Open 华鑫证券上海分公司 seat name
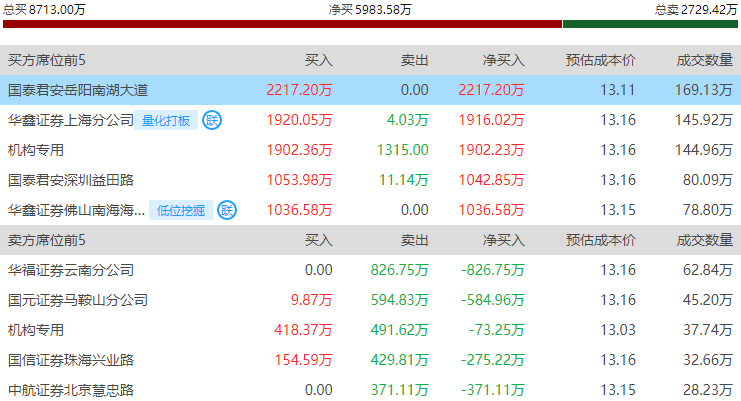Image resolution: width=741 pixels, height=401 pixels. pos(71,120)
